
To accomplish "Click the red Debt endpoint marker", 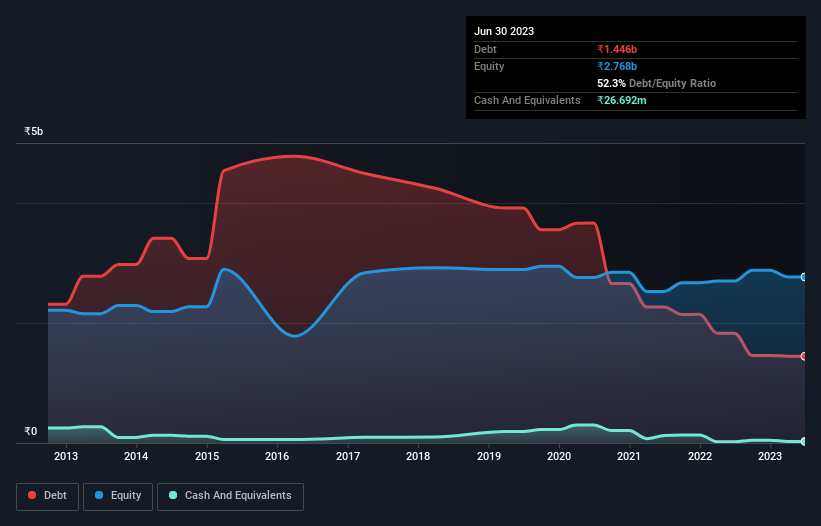I will point(804,356).
